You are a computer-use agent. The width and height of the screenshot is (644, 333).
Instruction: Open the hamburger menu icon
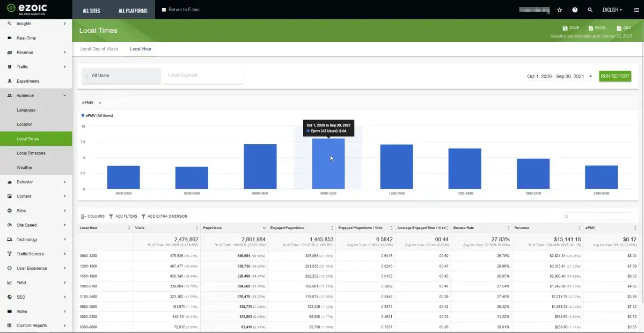(636, 10)
